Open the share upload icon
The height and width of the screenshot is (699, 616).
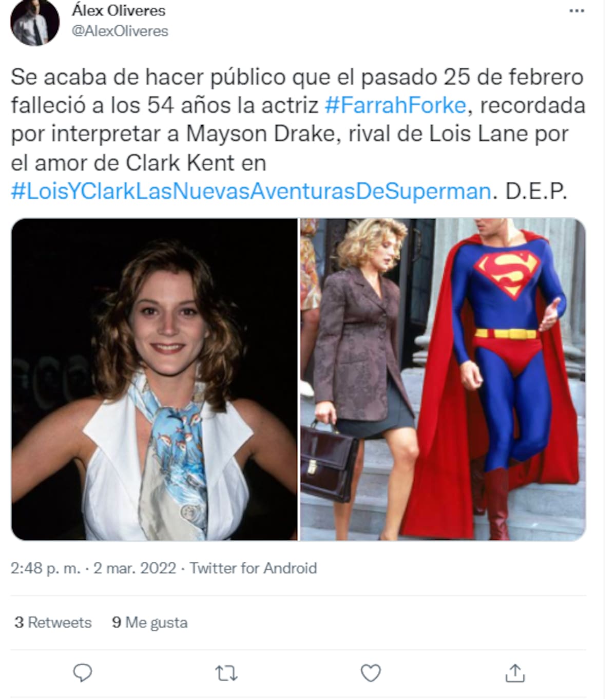(515, 672)
